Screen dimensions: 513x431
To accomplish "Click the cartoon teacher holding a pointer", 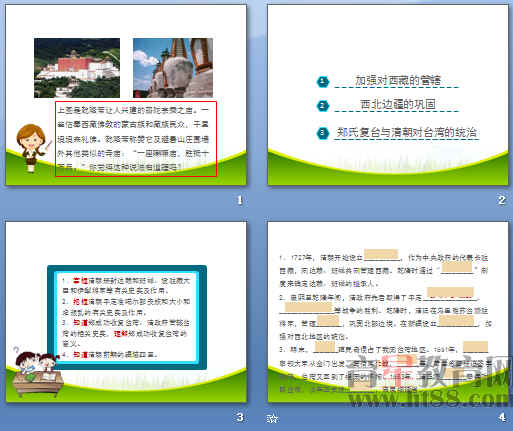I will click(x=32, y=148).
